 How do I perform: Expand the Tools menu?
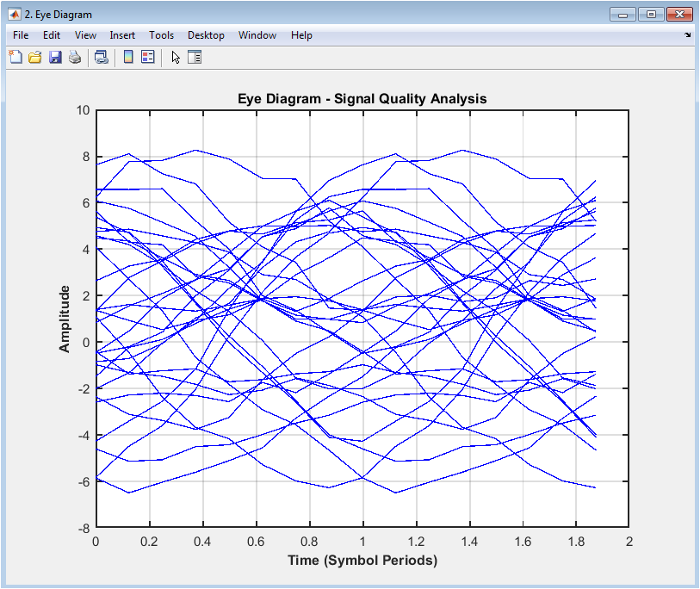click(x=161, y=35)
